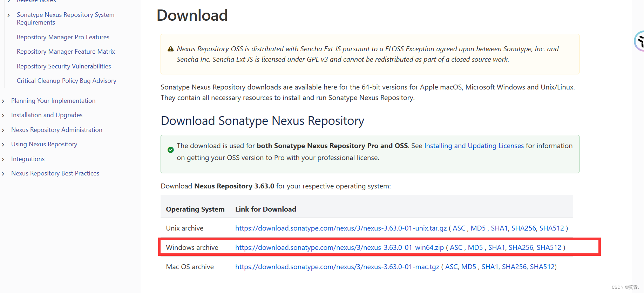Click SHA1 link for Mac OS archive
Viewport: 644px width, 293px height.
[x=490, y=267]
